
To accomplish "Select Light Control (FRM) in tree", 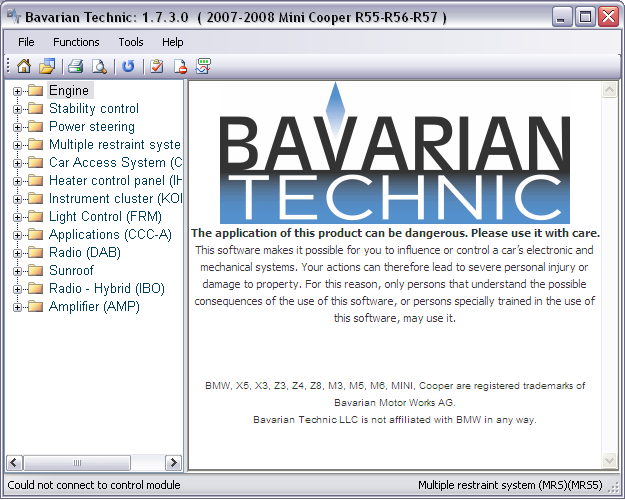I will 105,217.
